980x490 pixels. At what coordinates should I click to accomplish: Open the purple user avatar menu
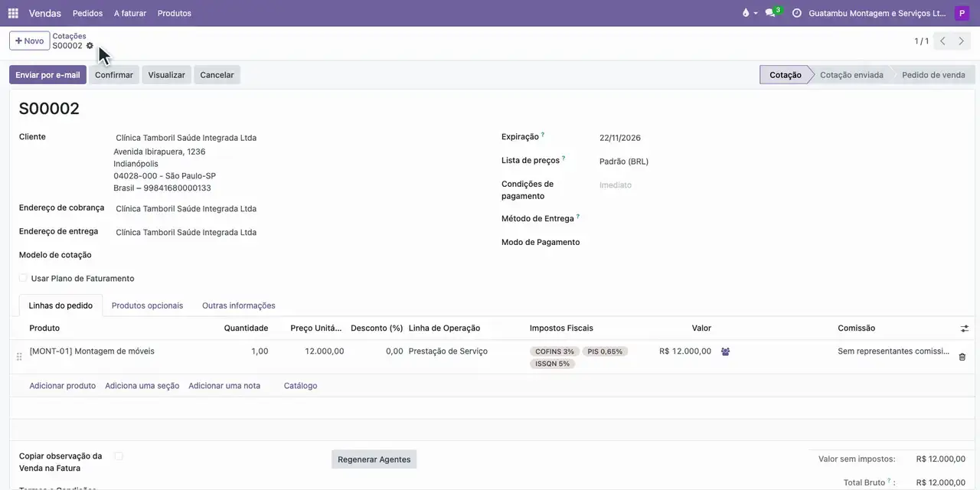962,13
